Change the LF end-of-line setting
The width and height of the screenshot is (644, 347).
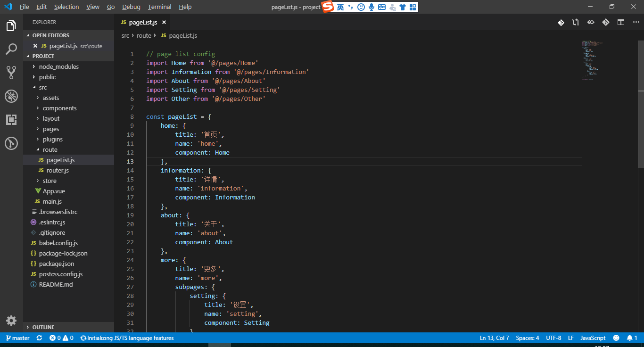pyautogui.click(x=571, y=338)
